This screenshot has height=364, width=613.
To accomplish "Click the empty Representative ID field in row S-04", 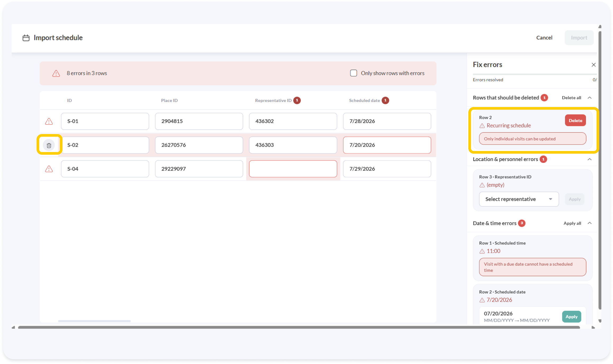I will click(x=293, y=169).
